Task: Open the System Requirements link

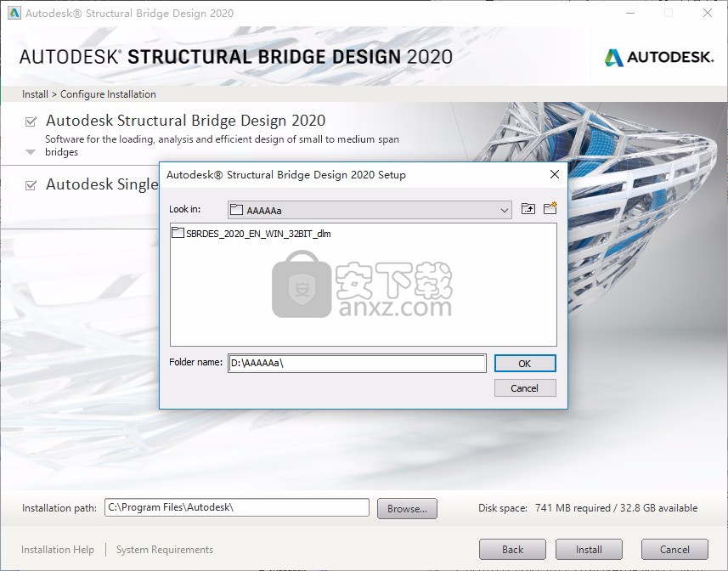Action: coord(164,550)
